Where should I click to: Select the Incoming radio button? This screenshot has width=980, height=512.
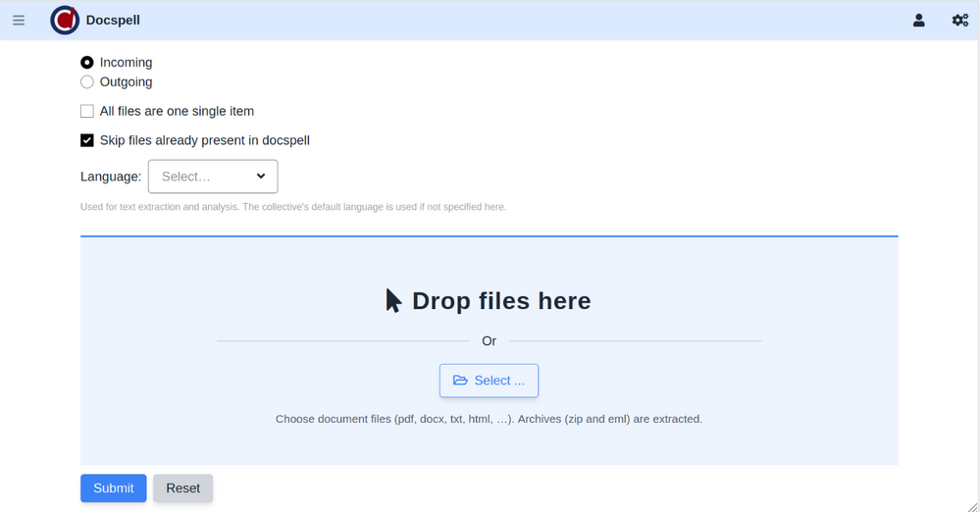[87, 63]
